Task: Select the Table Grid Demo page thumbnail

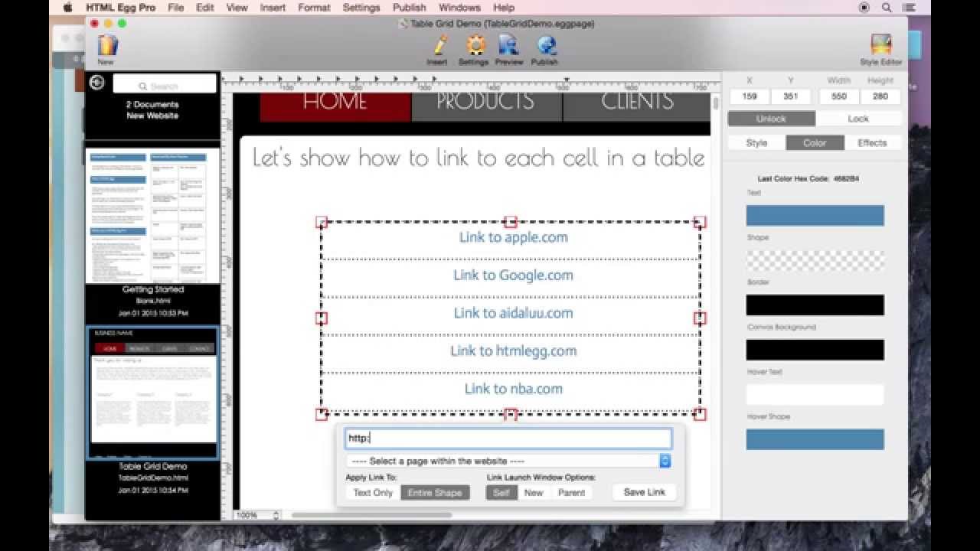Action: pos(152,393)
